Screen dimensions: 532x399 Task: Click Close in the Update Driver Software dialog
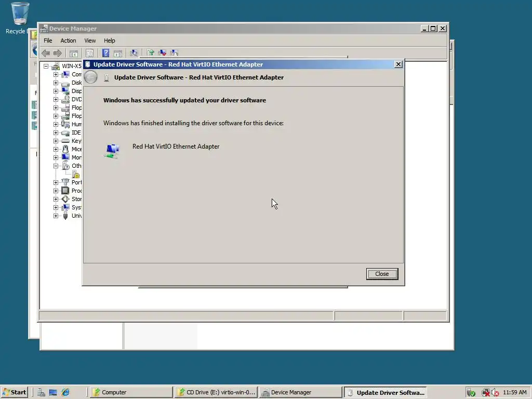pos(382,274)
